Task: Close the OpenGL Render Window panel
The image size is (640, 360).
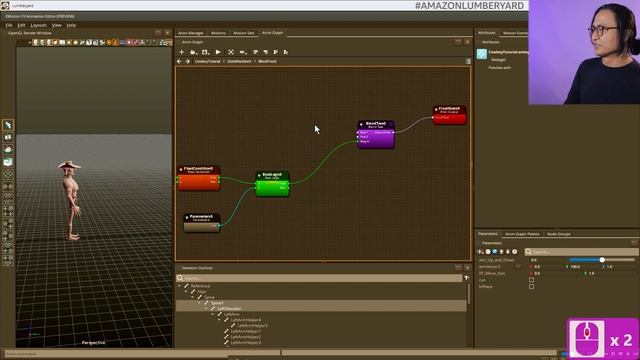Action: coord(167,33)
